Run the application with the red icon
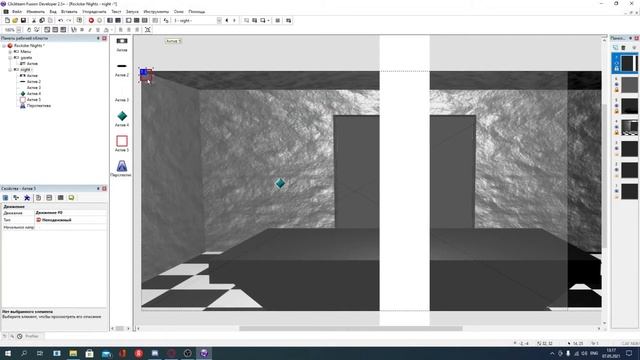 [91, 20]
